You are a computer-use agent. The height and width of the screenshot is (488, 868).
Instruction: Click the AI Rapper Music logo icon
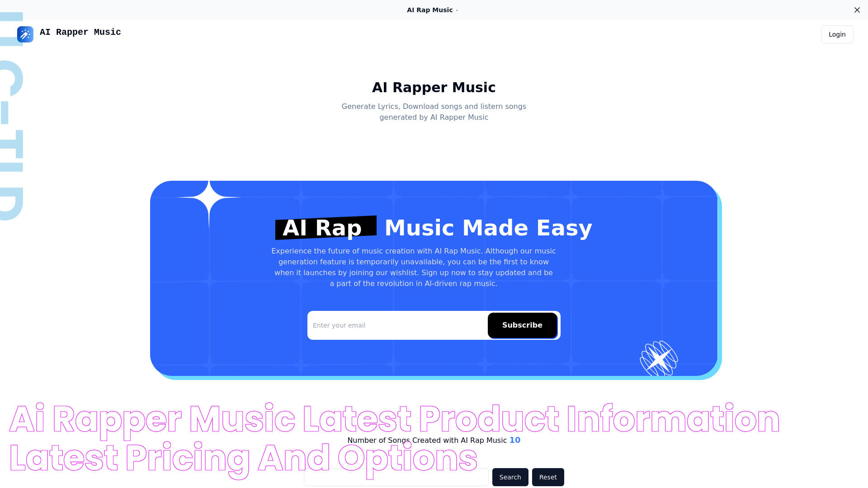tap(25, 34)
